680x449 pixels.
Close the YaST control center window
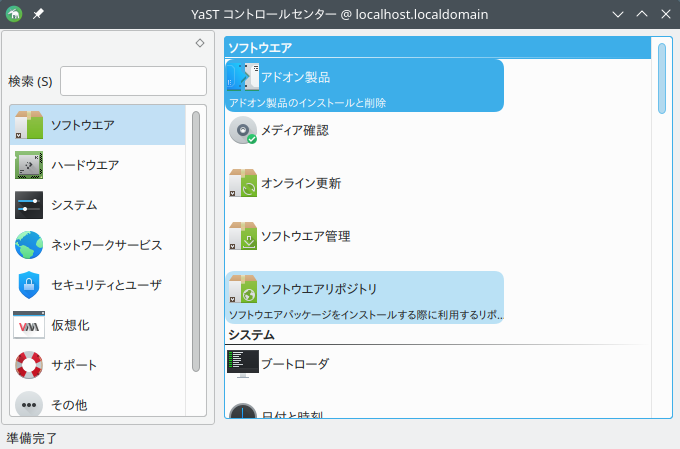(666, 14)
